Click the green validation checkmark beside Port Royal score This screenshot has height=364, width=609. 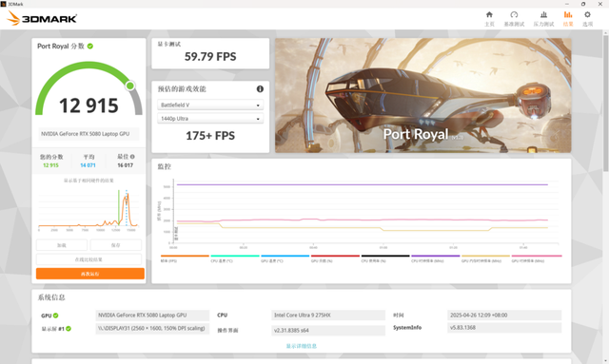coord(90,47)
